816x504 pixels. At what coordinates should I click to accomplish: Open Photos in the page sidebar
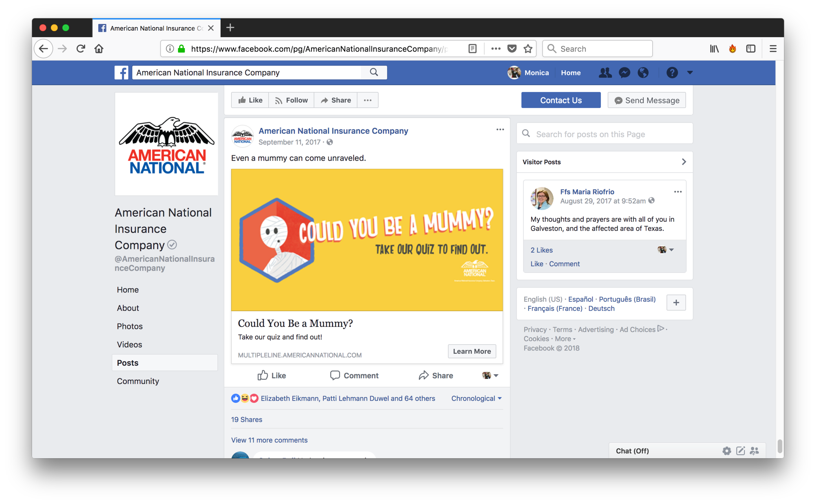click(x=130, y=326)
